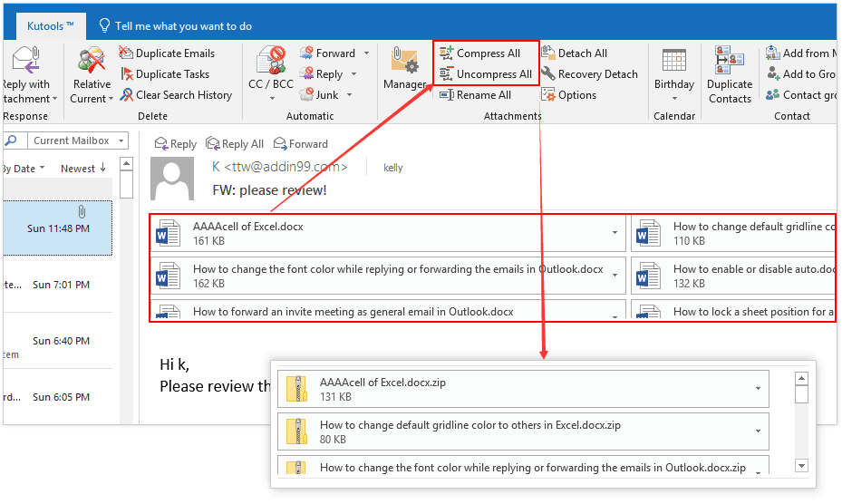842x504 pixels.
Task: Click Contact group button
Action: (x=801, y=94)
